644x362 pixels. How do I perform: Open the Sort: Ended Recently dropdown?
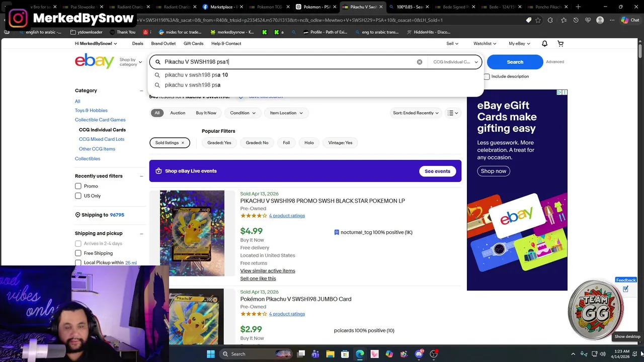coord(416,113)
